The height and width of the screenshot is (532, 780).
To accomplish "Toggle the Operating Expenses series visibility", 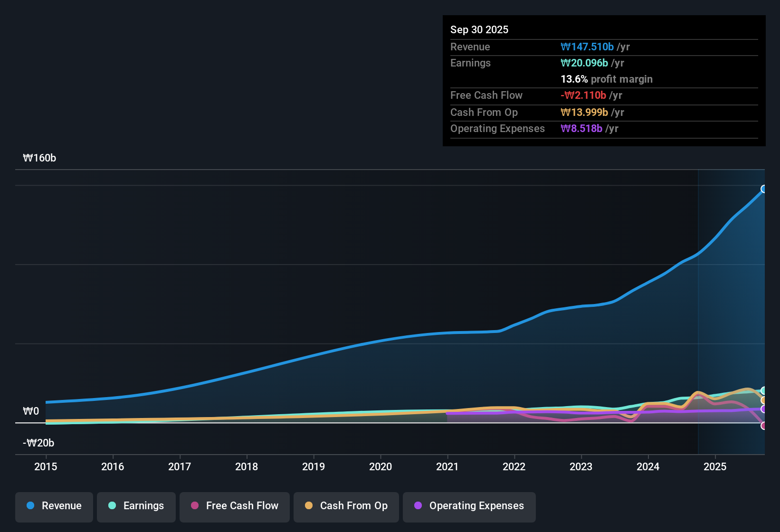I will click(x=469, y=506).
